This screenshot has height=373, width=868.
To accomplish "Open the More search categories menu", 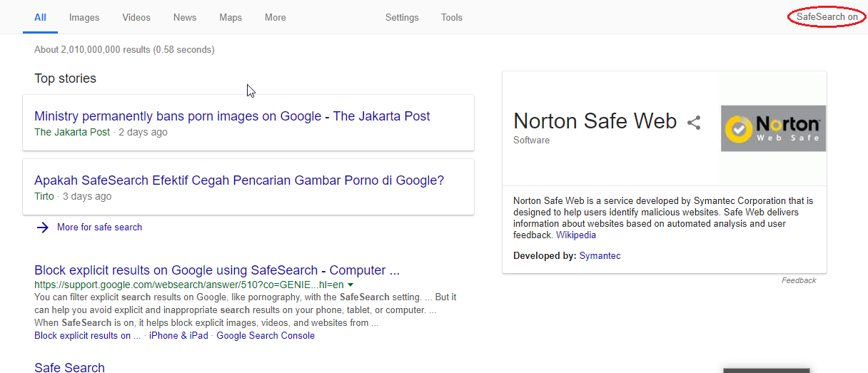I will [275, 17].
